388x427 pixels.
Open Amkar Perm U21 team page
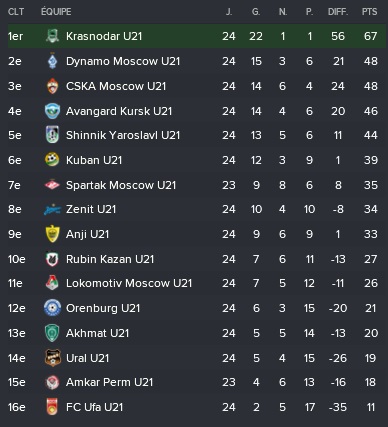pyautogui.click(x=109, y=382)
